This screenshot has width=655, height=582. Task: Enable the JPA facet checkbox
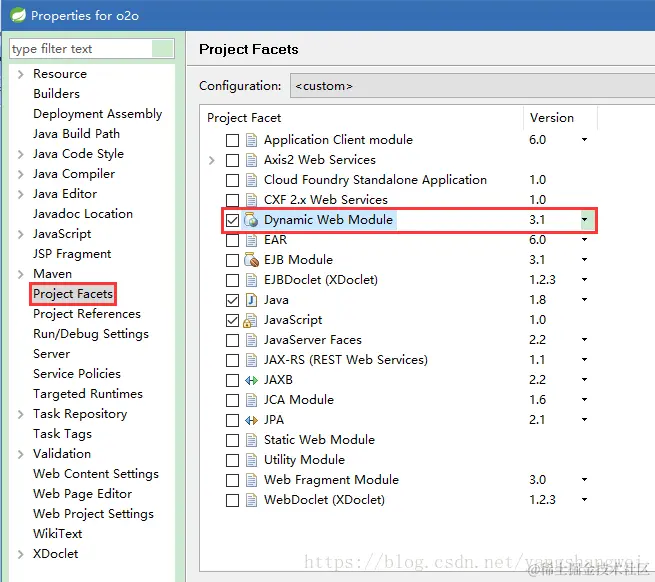pyautogui.click(x=232, y=420)
